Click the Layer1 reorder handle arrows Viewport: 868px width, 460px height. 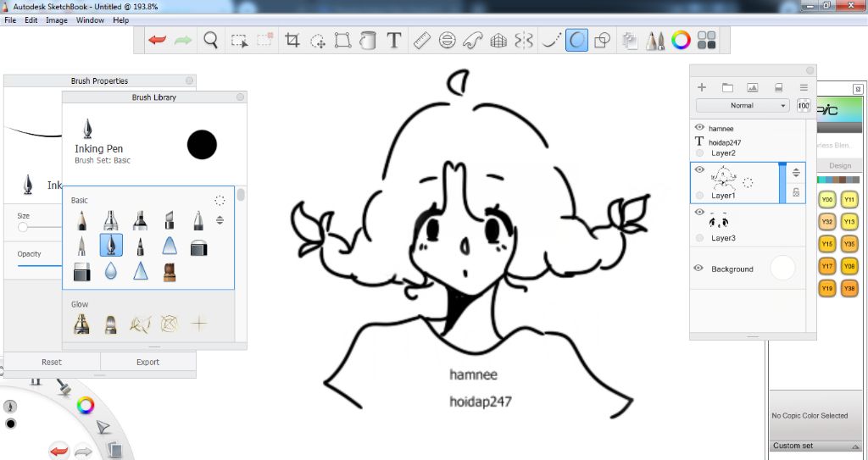[796, 172]
